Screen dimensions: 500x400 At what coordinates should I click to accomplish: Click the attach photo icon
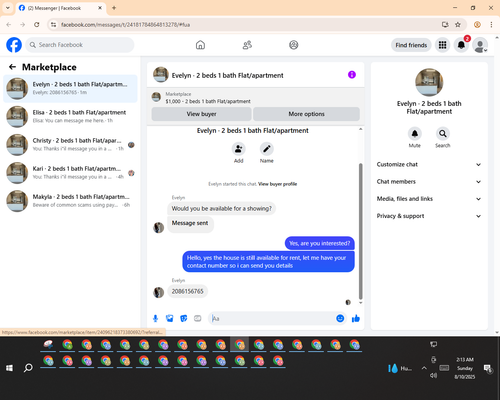pyautogui.click(x=169, y=318)
